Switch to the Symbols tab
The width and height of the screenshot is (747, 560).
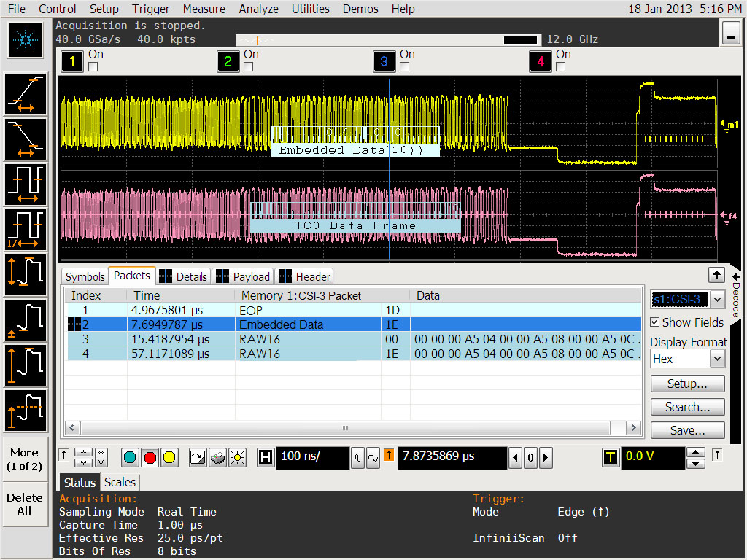85,276
